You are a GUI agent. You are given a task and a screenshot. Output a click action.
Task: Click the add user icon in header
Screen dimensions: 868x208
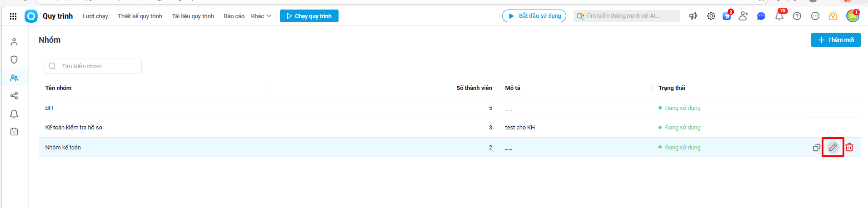point(743,16)
